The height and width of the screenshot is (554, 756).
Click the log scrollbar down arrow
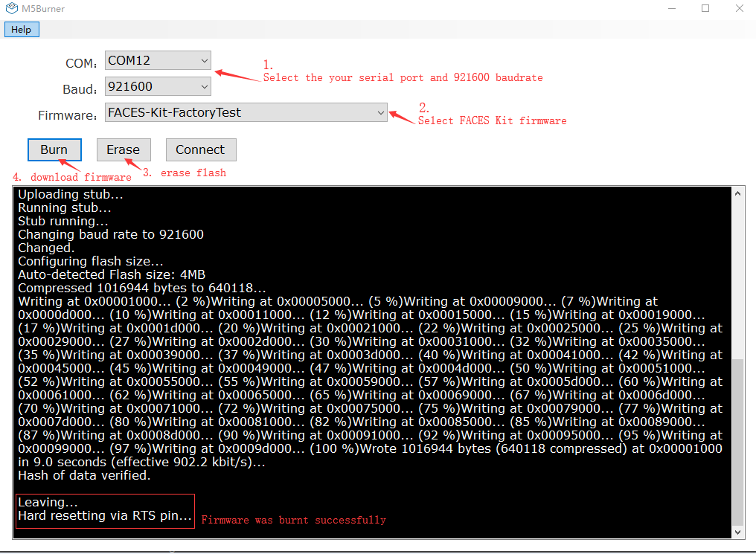[x=737, y=532]
